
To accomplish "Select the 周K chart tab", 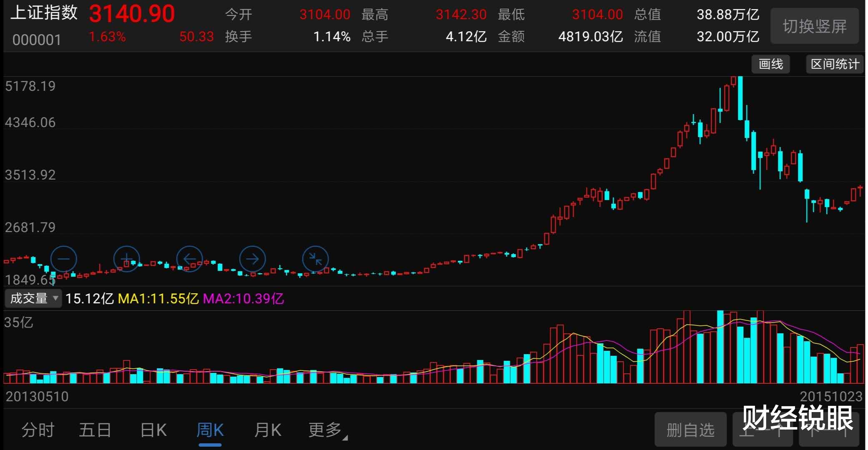I will tap(210, 430).
